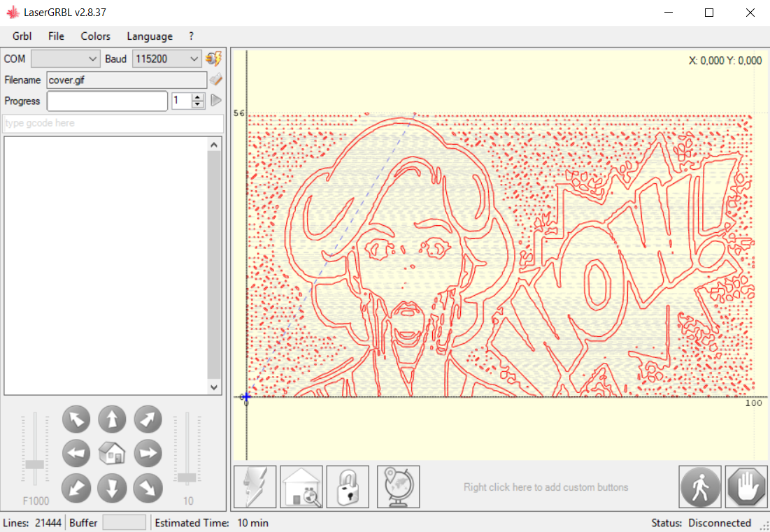Click the feed hold stop hand button
The image size is (770, 532).
(746, 487)
